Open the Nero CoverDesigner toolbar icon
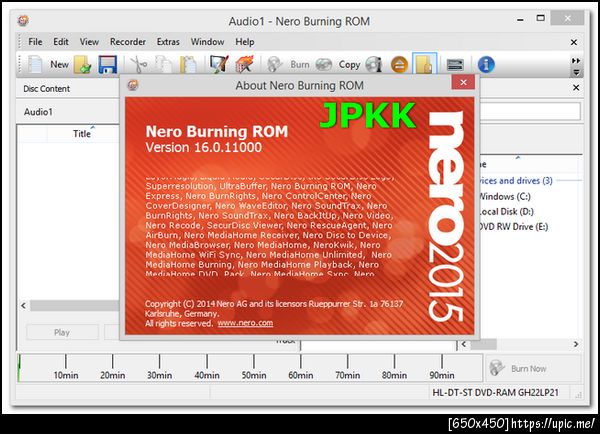The height and width of the screenshot is (434, 600). coord(219,64)
